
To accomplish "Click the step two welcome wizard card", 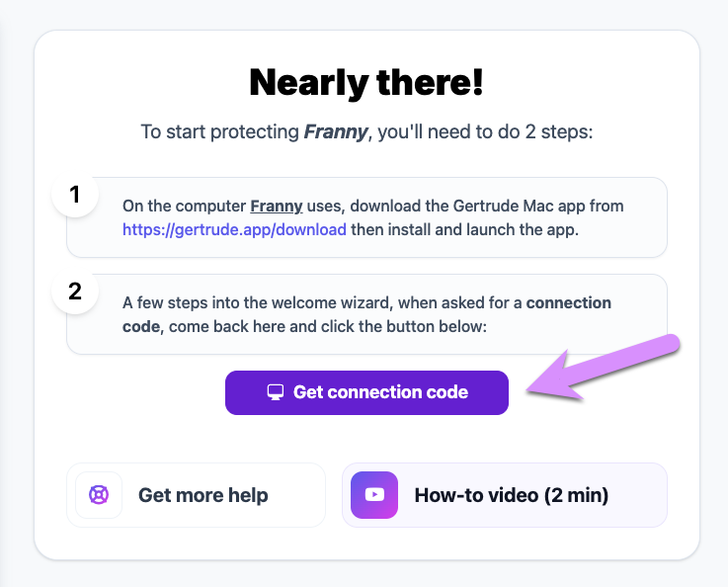I will point(366,314).
